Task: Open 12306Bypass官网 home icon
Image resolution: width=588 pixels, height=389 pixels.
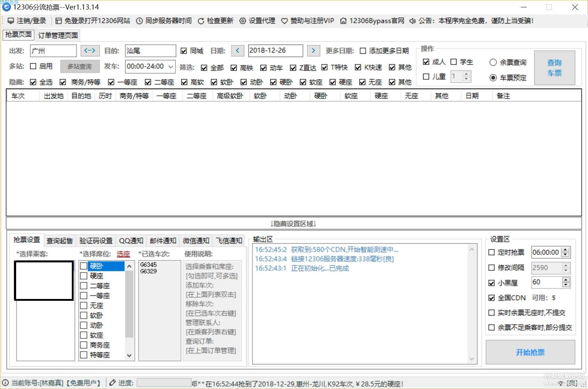Action: click(x=343, y=21)
